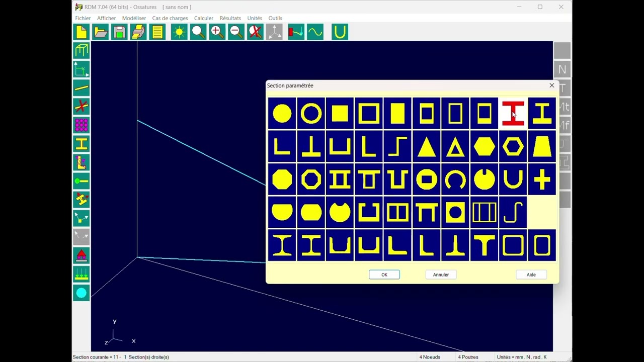Open the Unités menu
644x362 pixels.
[255, 18]
